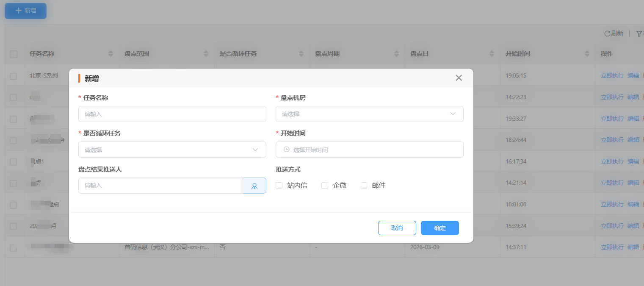The height and width of the screenshot is (286, 644).
Task: Click 立即执行 in the 15:39:24 row
Action: pyautogui.click(x=612, y=226)
